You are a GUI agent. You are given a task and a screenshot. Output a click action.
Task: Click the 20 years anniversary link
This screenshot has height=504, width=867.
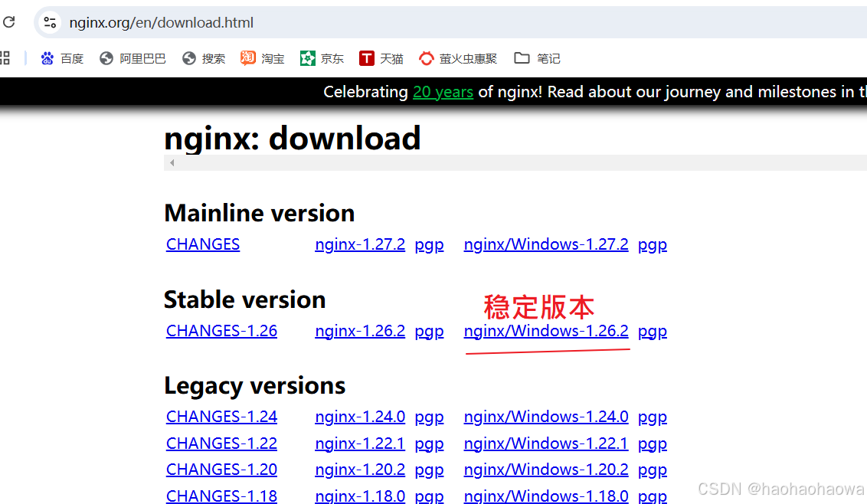(x=443, y=92)
